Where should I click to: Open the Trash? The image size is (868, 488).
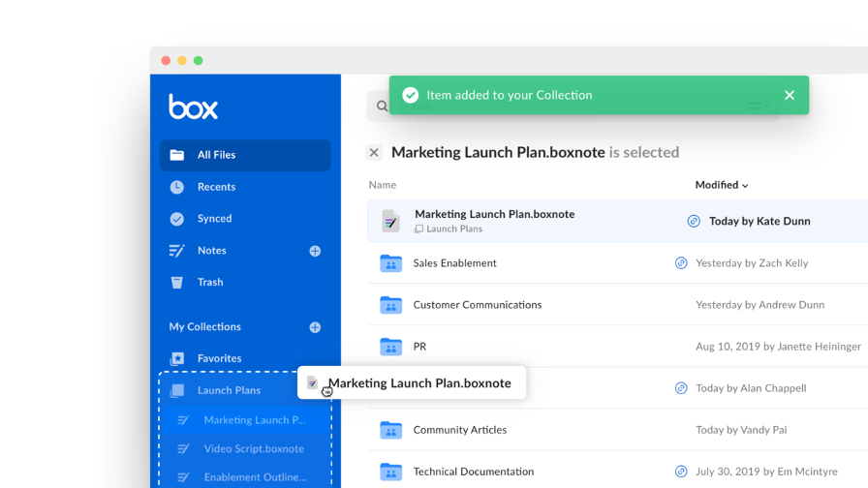(210, 282)
